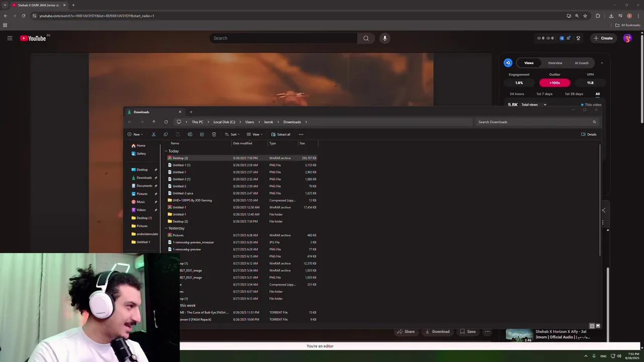Image resolution: width=644 pixels, height=362 pixels.
Task: Switch Explorer to details list view icon
Action: pos(592,326)
